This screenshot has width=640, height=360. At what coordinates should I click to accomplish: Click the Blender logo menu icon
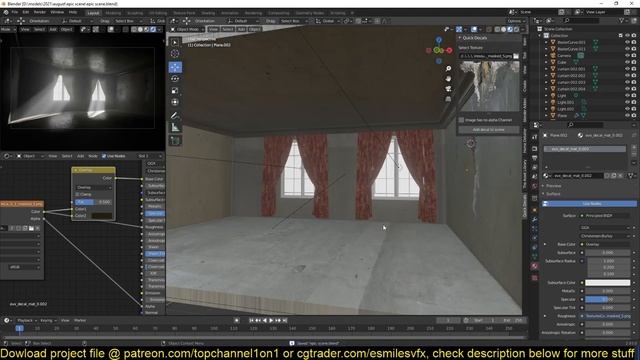[6, 12]
